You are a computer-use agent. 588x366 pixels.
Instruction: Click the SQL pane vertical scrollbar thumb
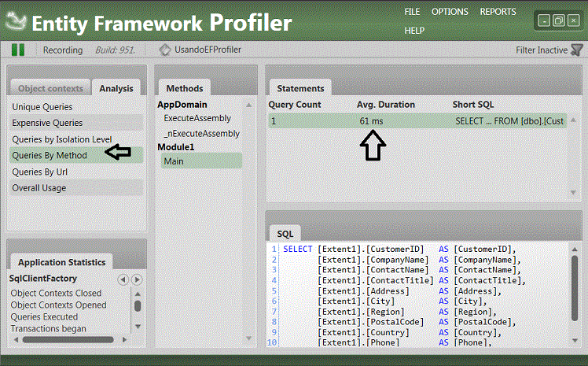575,288
